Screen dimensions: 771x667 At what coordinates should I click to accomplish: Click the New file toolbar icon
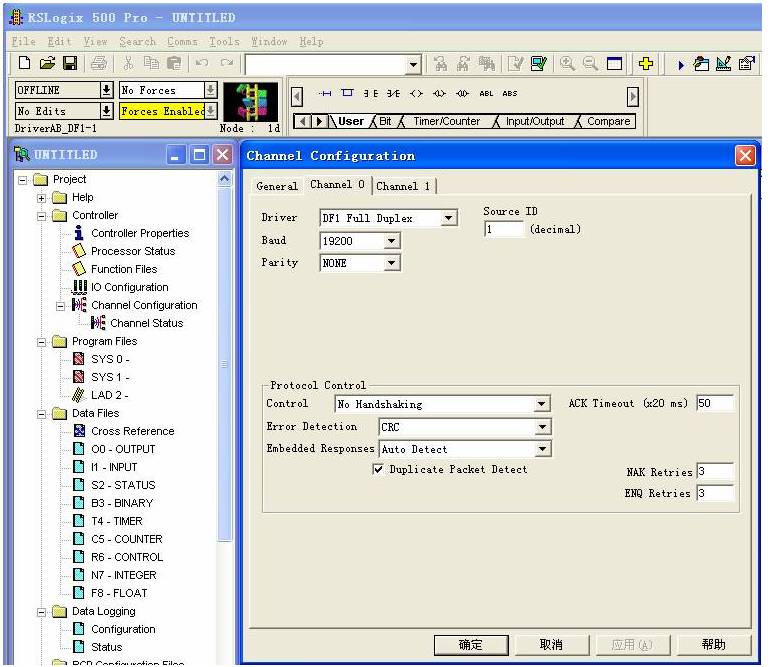(x=24, y=63)
